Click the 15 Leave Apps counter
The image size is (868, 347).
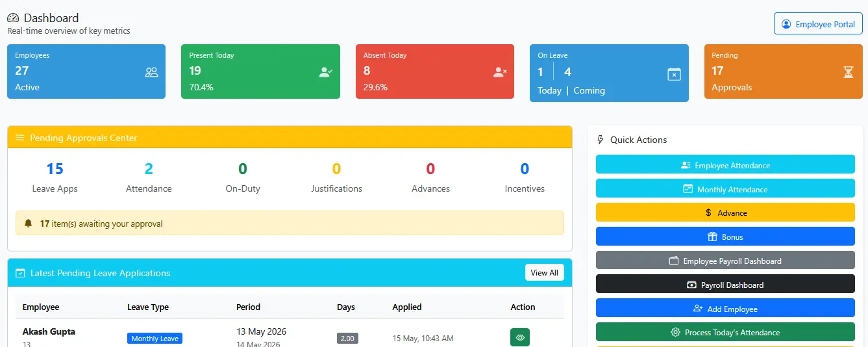(55, 177)
